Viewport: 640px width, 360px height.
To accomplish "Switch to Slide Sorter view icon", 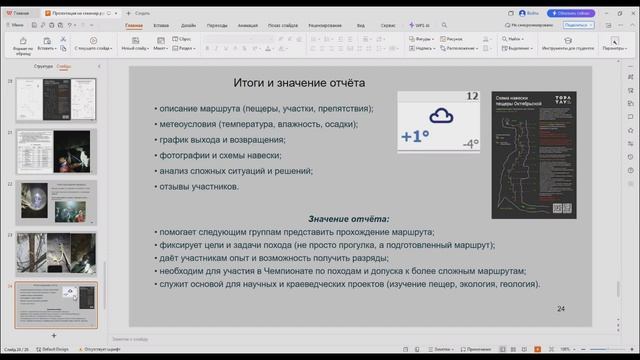I will coord(513,349).
